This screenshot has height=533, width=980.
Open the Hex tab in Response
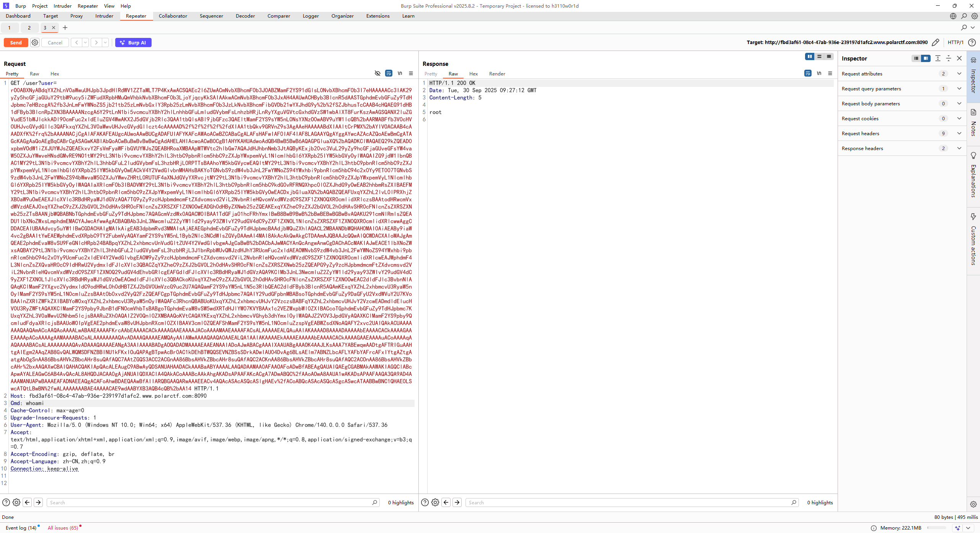coord(474,74)
